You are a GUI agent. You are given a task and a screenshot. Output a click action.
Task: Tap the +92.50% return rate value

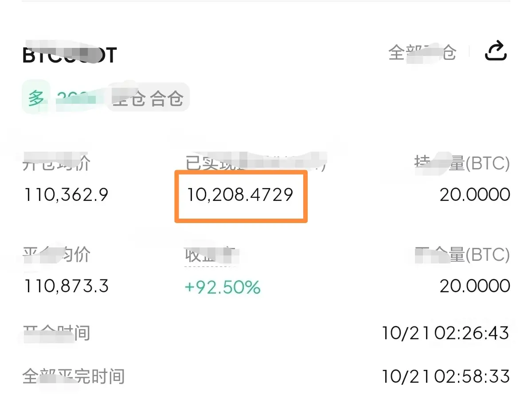(x=223, y=287)
